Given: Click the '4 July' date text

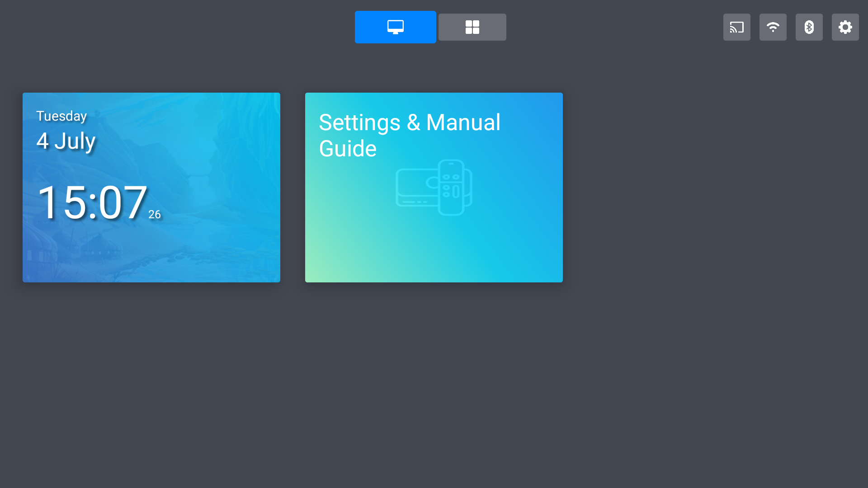Looking at the screenshot, I should (x=66, y=141).
